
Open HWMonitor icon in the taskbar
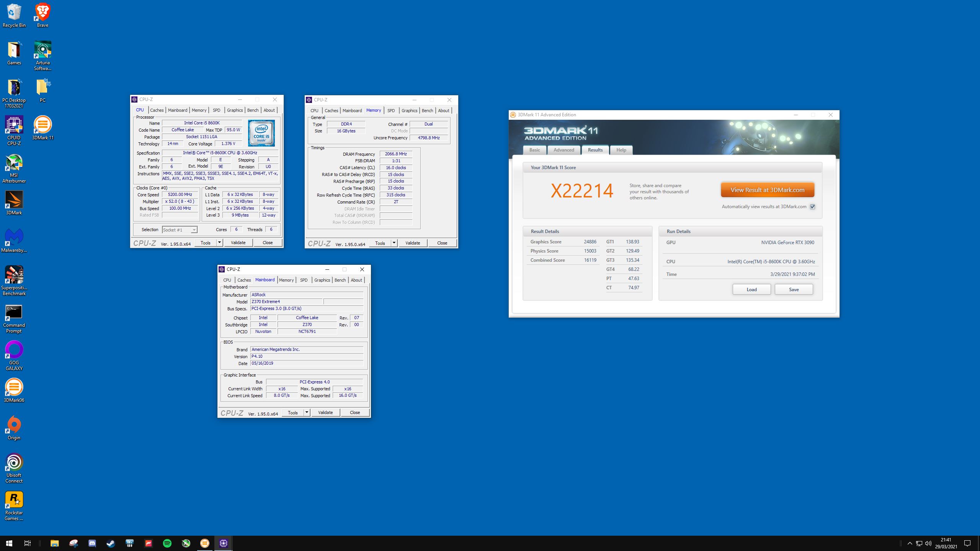[130, 543]
